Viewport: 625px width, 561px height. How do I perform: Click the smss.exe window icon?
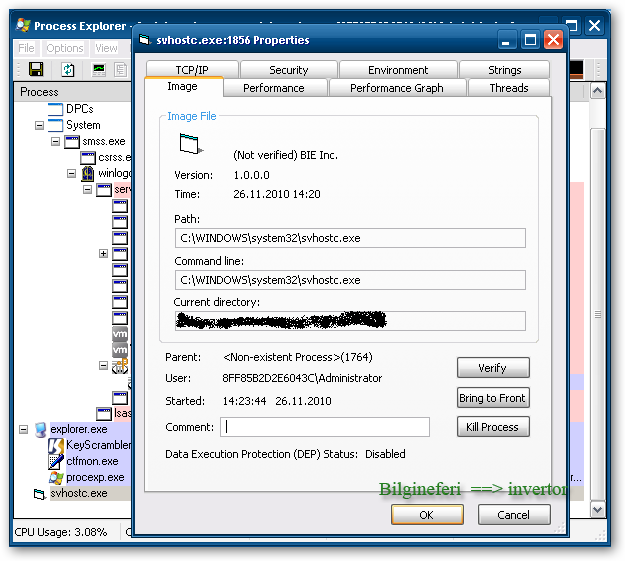tap(72, 142)
